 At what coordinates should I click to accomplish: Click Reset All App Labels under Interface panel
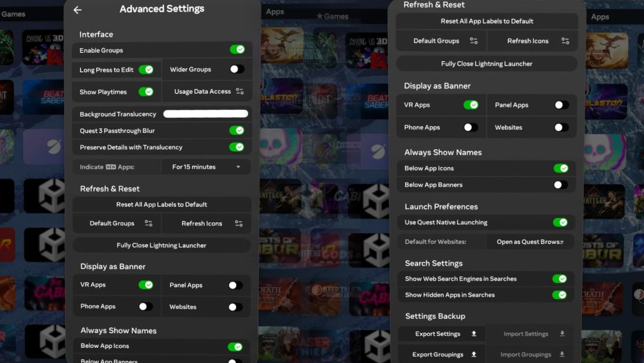pos(161,204)
